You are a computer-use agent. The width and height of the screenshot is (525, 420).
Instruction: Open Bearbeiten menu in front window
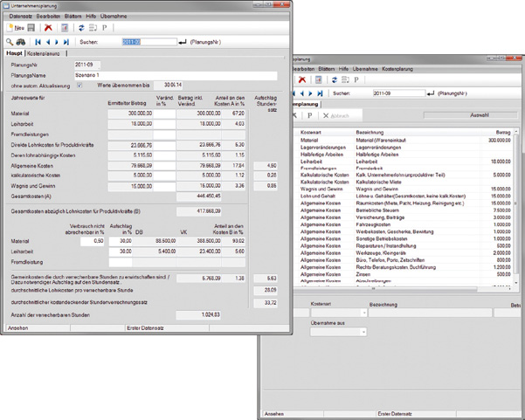pyautogui.click(x=48, y=16)
